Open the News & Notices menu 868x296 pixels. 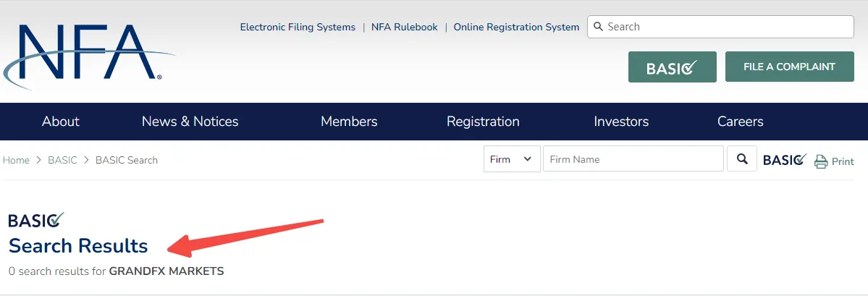pos(190,121)
